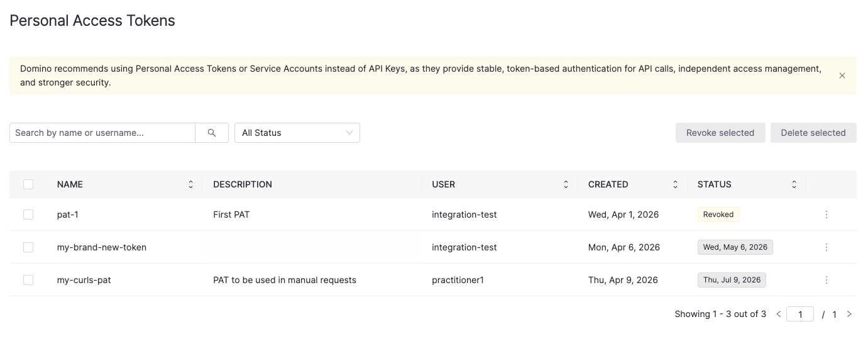Click the PAT to be used in manual requests text
868x341 pixels.
285,280
